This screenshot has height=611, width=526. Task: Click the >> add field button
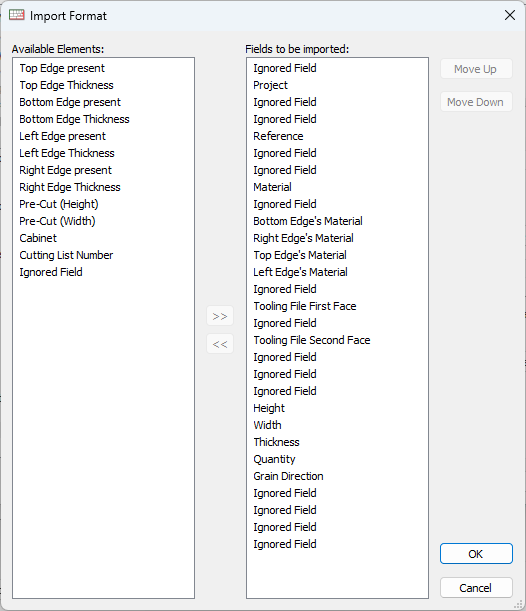[220, 316]
